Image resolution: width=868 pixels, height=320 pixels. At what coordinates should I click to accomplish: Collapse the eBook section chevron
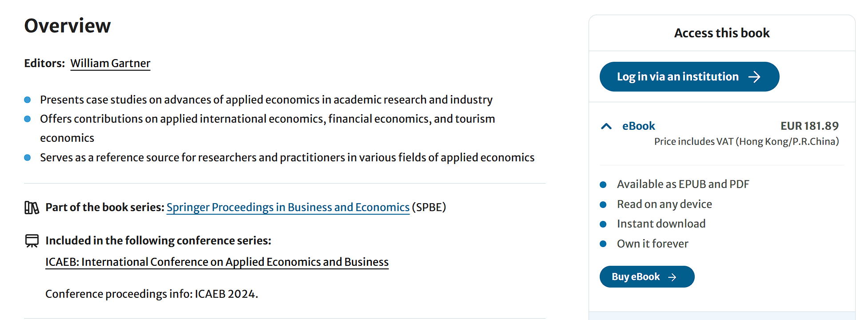coord(606,126)
